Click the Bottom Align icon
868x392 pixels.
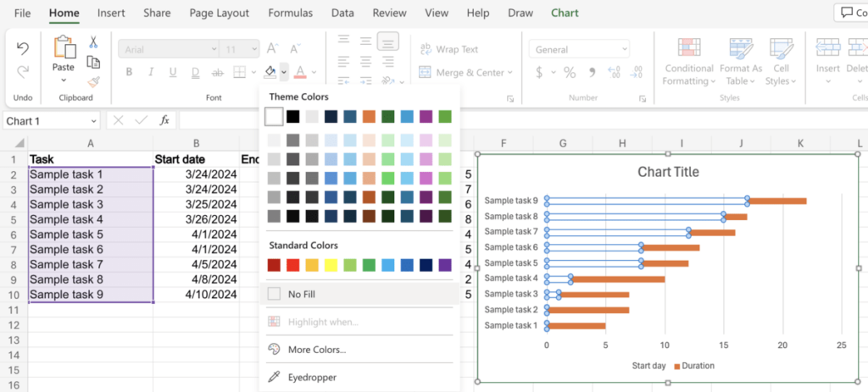(x=388, y=41)
